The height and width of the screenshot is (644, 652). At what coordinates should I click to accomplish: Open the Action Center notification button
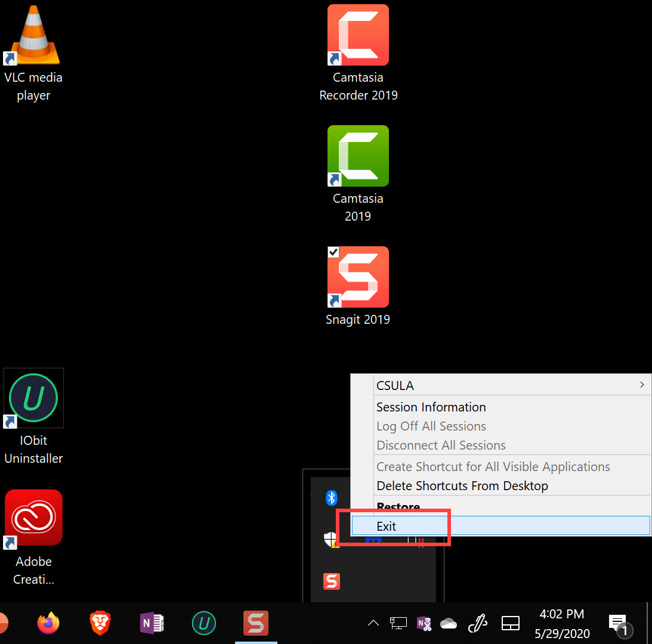click(618, 624)
